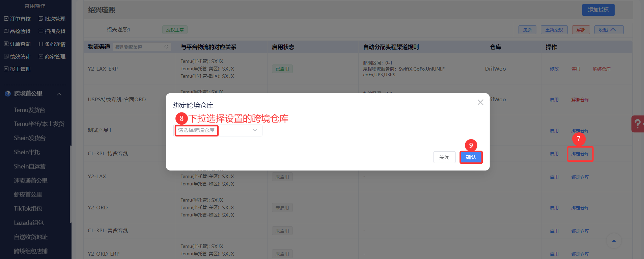This screenshot has width=644, height=259.
Task: Click 绑定仓库 in the CL-3PL-普货专线 row
Action: [580, 231]
